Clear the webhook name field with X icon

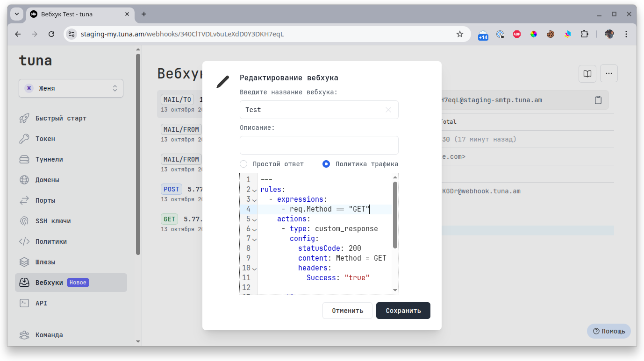[388, 110]
